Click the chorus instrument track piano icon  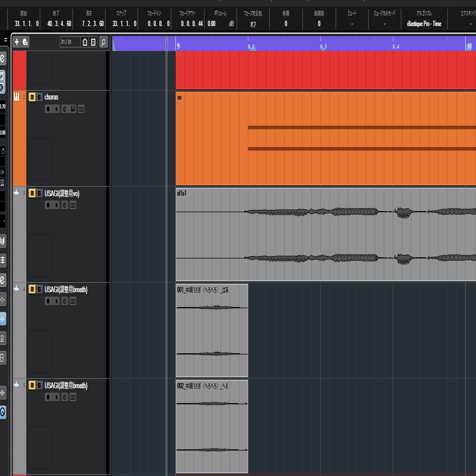[17, 97]
